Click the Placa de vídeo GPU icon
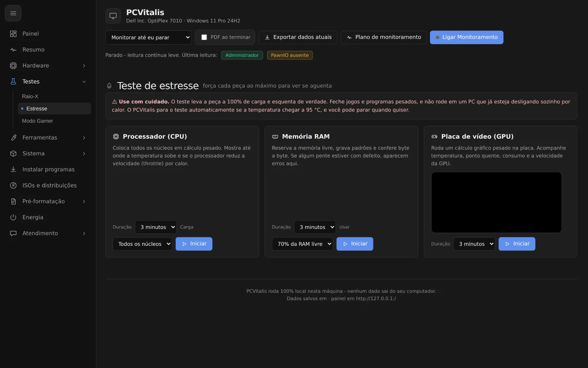588x368 pixels. pos(434,137)
